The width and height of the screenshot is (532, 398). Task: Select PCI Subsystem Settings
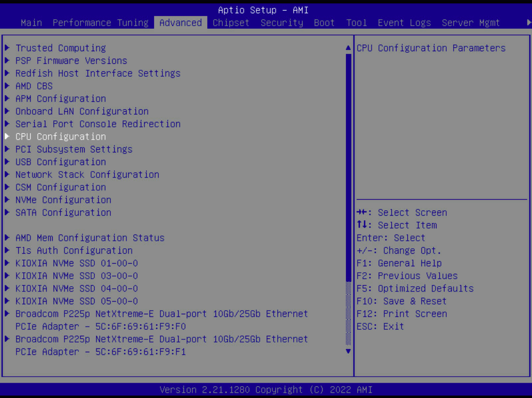pos(74,149)
